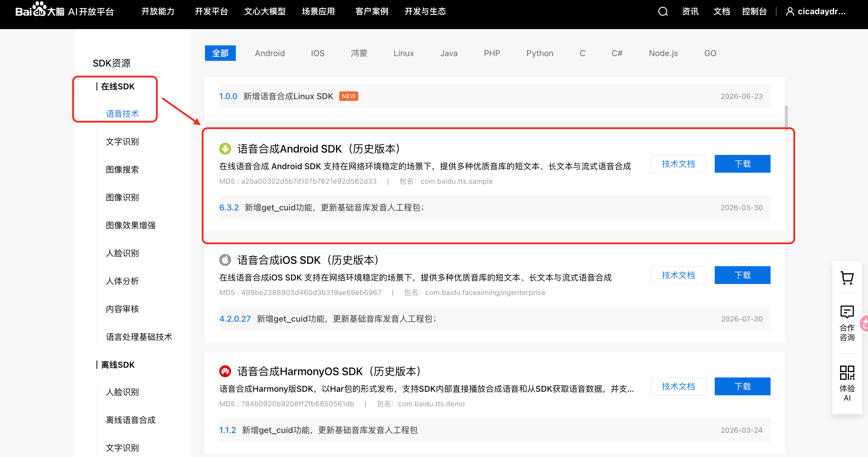Image resolution: width=868 pixels, height=457 pixels.
Task: Select the Python filter tab
Action: tap(540, 53)
